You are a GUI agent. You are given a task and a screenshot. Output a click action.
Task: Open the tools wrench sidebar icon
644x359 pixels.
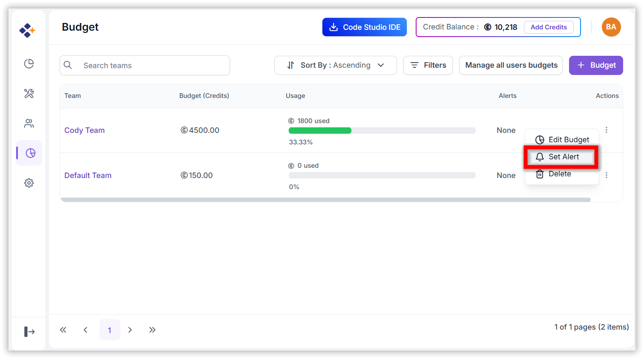coord(29,94)
